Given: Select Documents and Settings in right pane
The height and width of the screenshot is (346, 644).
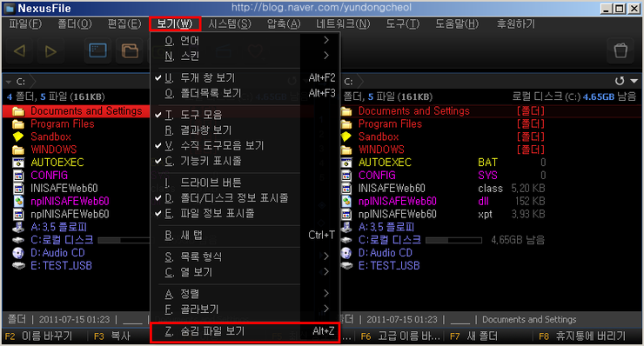Looking at the screenshot, I should click(413, 110).
